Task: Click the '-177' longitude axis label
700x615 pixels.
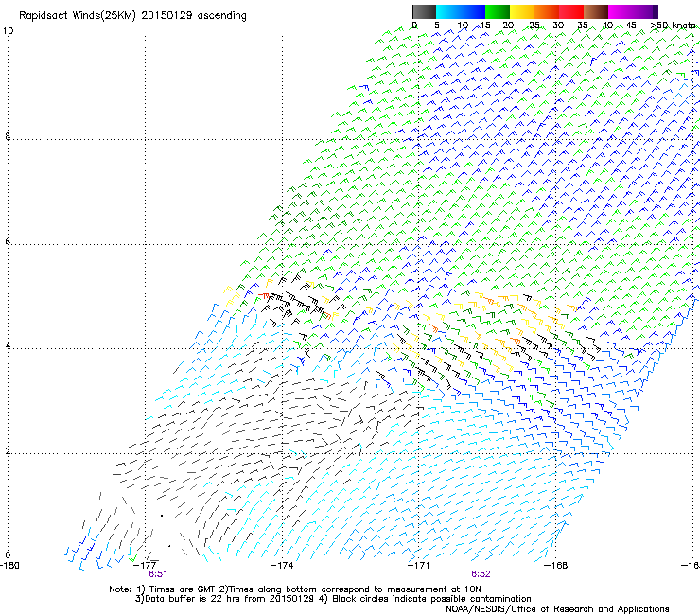Action: coord(146,565)
